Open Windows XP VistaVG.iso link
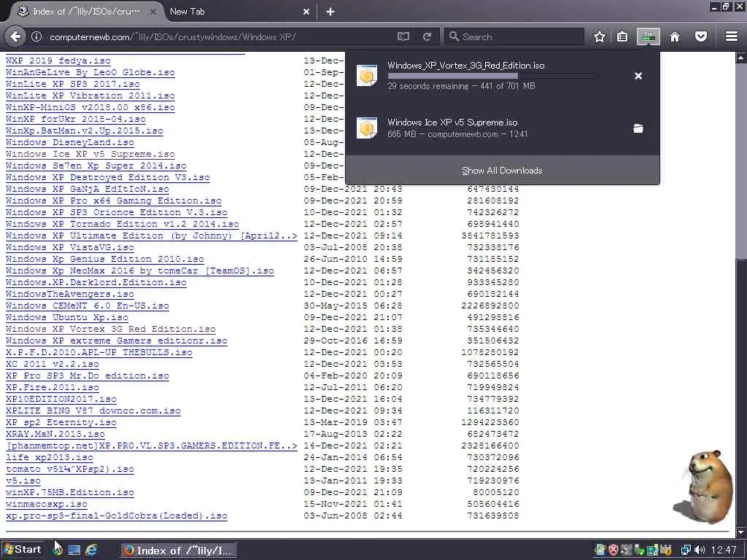This screenshot has width=747, height=560. pyautogui.click(x=70, y=247)
